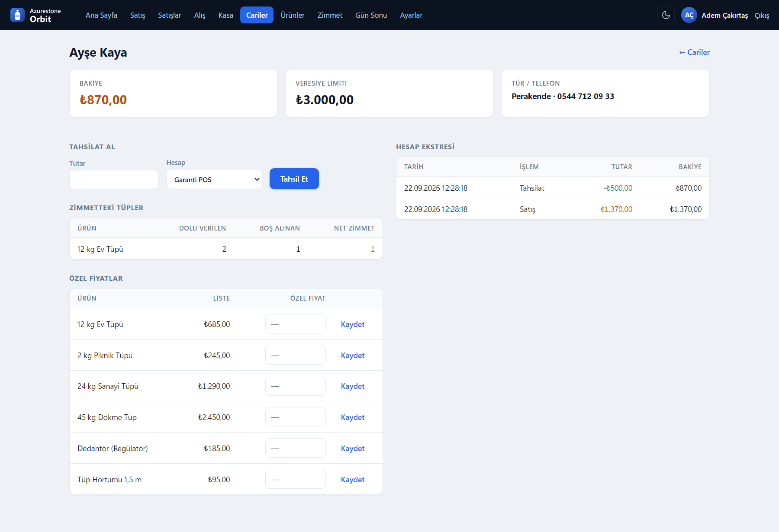The width and height of the screenshot is (779, 532).
Task: Save special price for 2 kg Piknik Tüpü
Action: 353,356
